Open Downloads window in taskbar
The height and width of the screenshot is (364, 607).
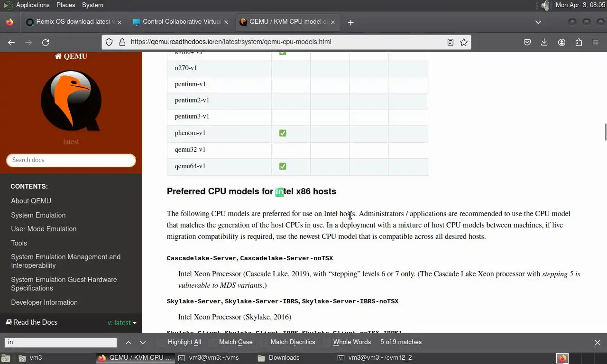click(279, 358)
